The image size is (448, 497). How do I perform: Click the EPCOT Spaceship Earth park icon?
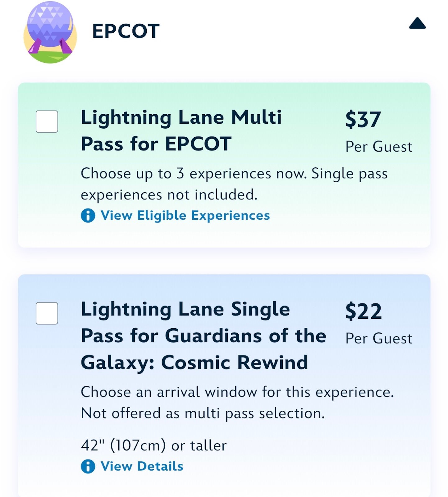[50, 32]
